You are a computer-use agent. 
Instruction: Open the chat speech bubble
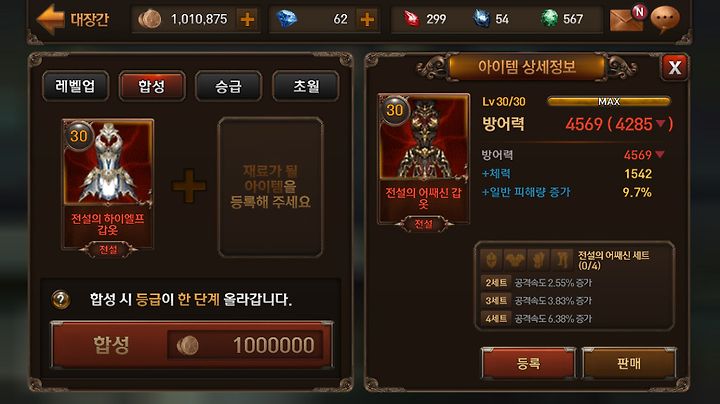[x=665, y=19]
